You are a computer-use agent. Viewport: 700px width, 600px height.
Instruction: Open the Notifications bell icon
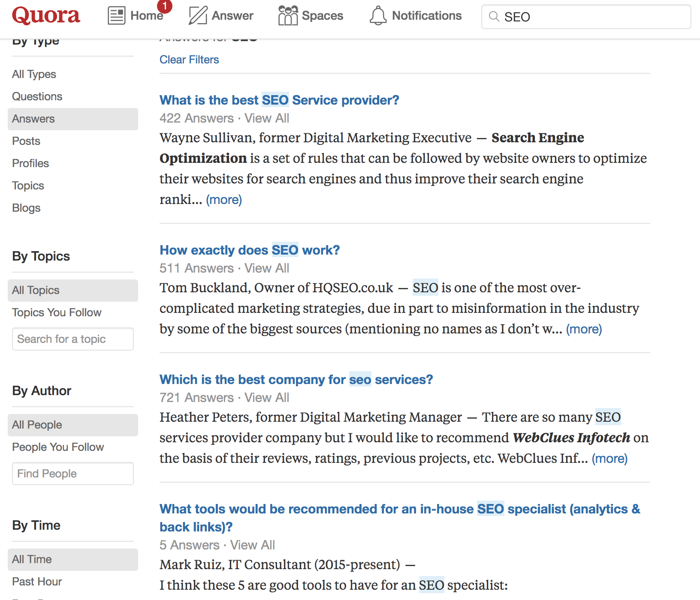[378, 15]
